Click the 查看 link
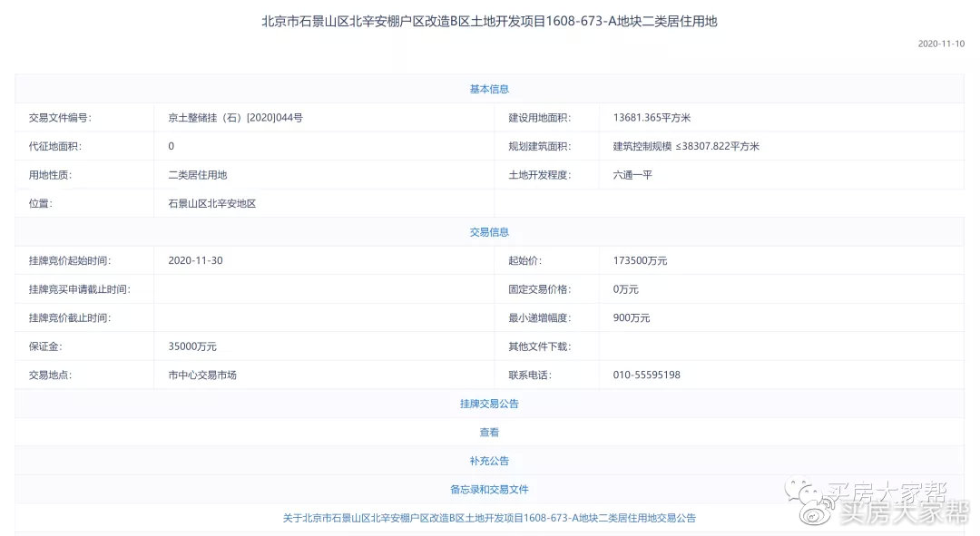This screenshot has height=536, width=980. [489, 432]
